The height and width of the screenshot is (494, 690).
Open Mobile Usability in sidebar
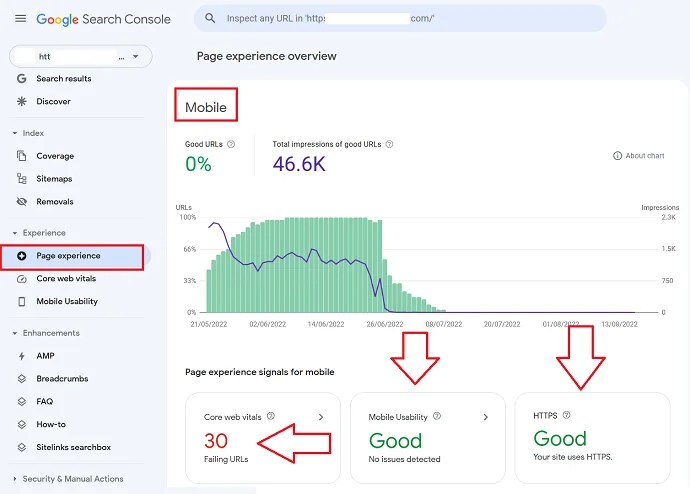pos(67,301)
